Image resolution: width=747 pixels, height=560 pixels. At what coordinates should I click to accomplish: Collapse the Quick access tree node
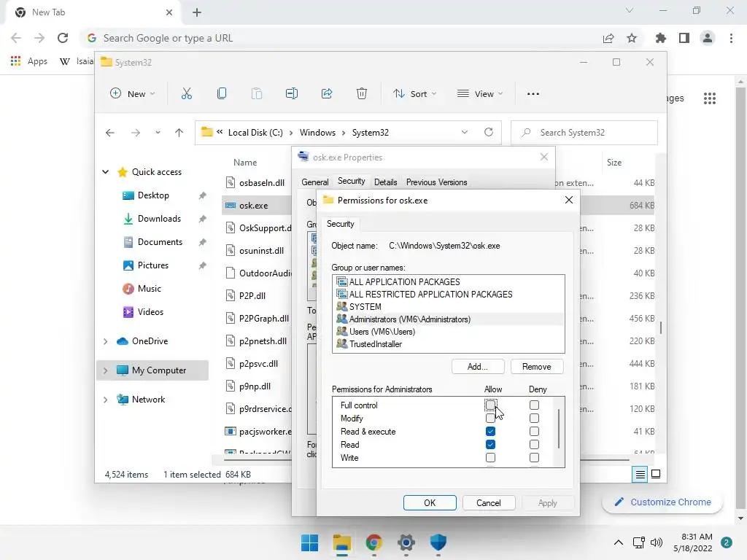point(105,172)
